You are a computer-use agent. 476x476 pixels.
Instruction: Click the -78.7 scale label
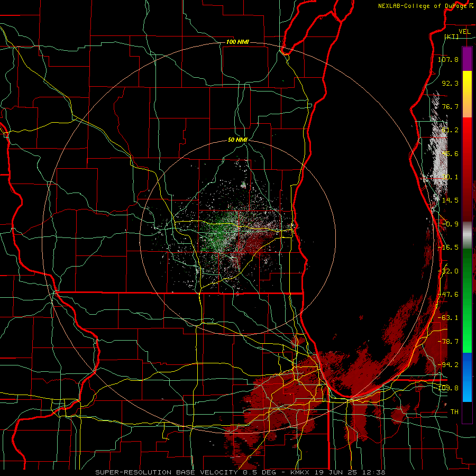click(x=448, y=342)
